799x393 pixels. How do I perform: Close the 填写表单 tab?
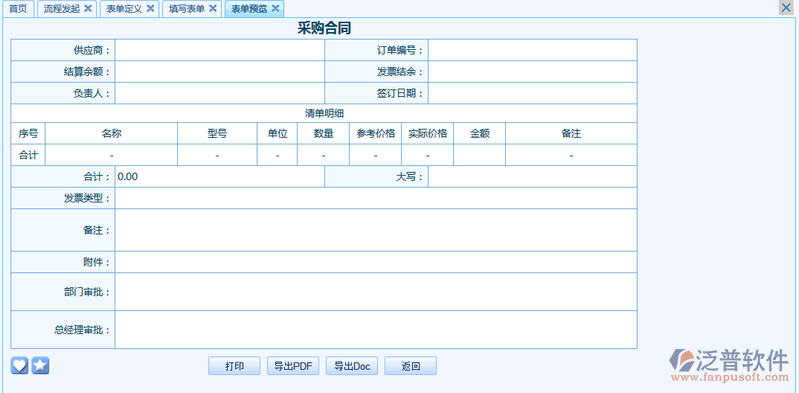212,9
